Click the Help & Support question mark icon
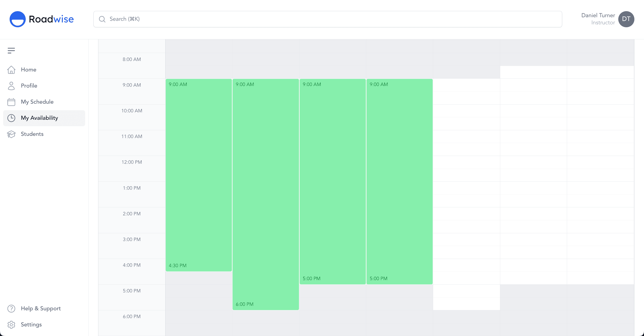The width and height of the screenshot is (644, 336). point(11,308)
